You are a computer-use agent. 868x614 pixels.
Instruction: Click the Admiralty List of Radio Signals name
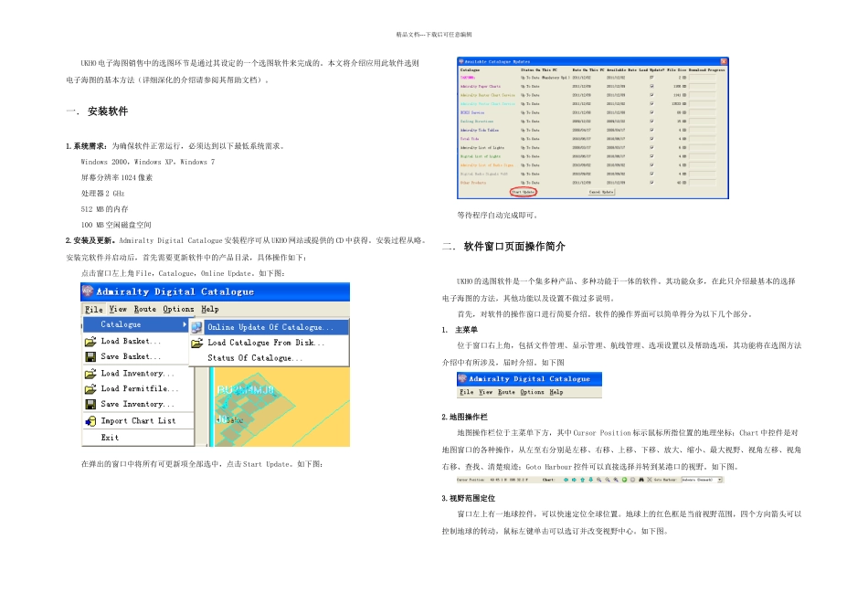click(487, 165)
